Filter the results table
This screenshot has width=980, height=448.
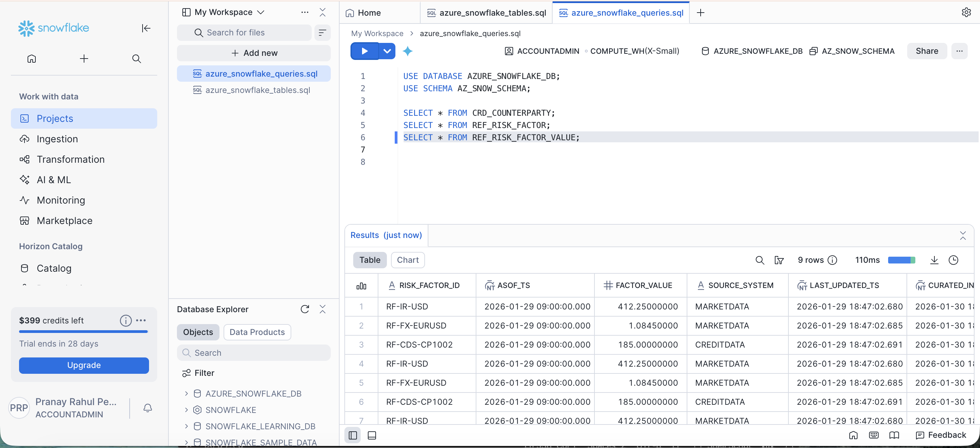(779, 260)
